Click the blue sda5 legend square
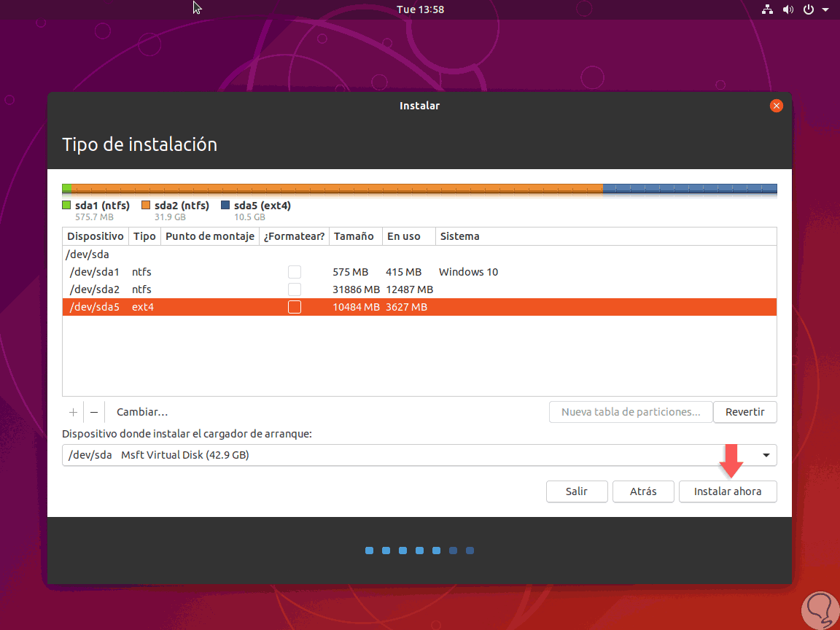The width and height of the screenshot is (840, 630). (x=225, y=205)
